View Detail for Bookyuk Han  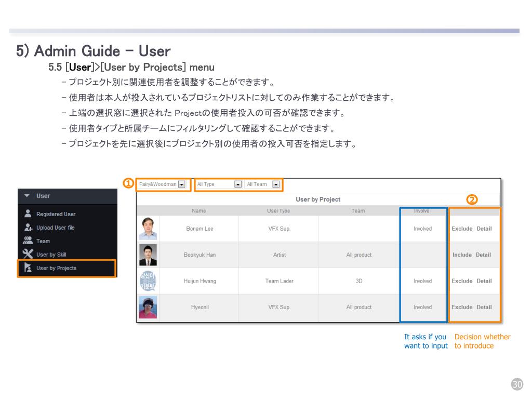pyautogui.click(x=484, y=255)
